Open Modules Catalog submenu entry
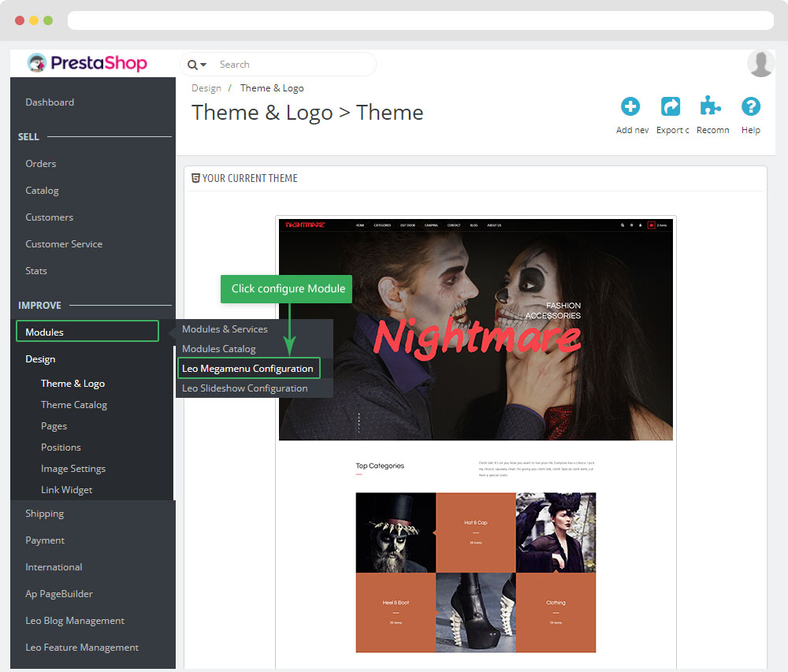The height and width of the screenshot is (672, 788). pos(219,349)
